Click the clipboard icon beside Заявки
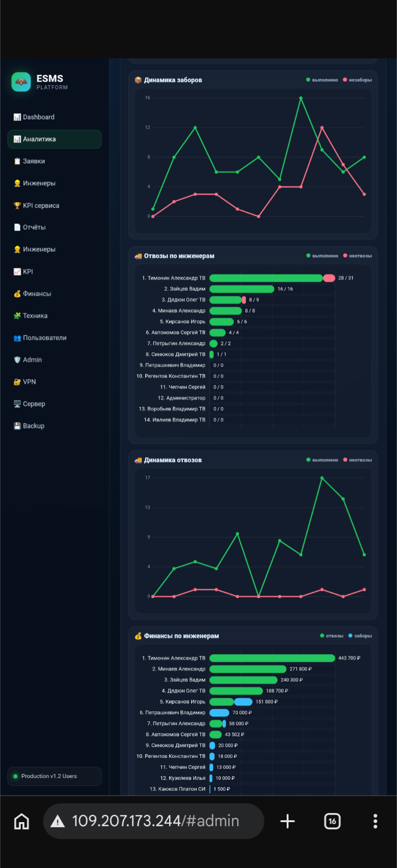The image size is (397, 868). coord(17,161)
